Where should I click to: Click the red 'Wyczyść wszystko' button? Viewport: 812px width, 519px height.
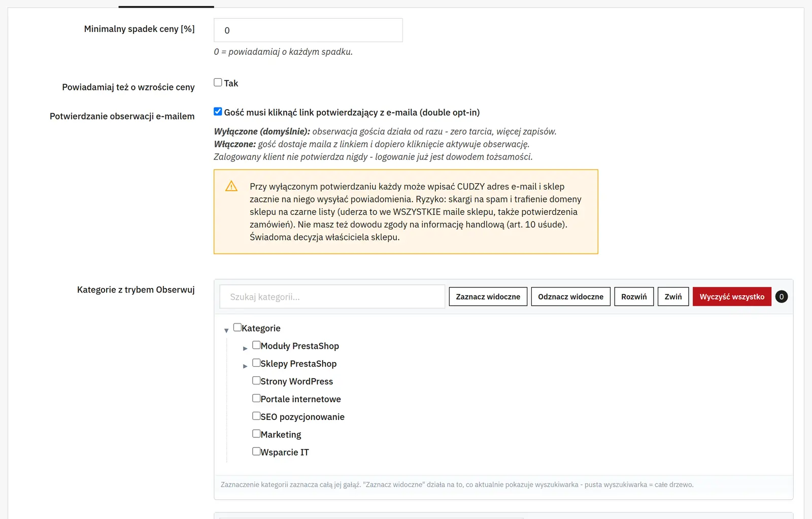(x=732, y=297)
